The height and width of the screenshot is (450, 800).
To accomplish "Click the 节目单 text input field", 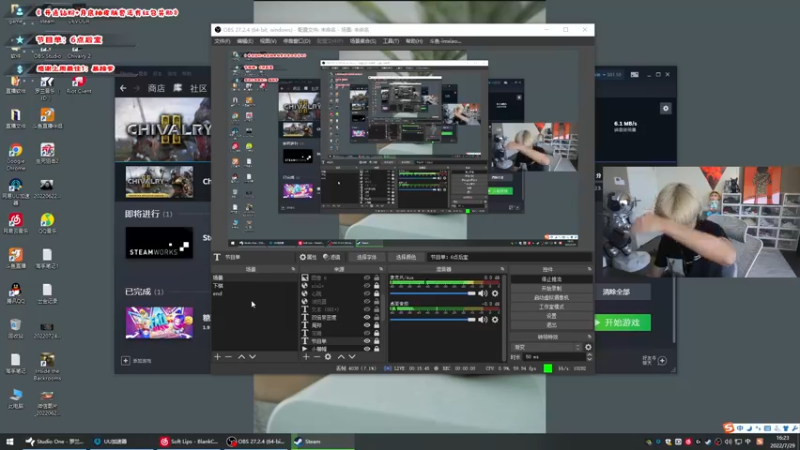I will click(509, 257).
